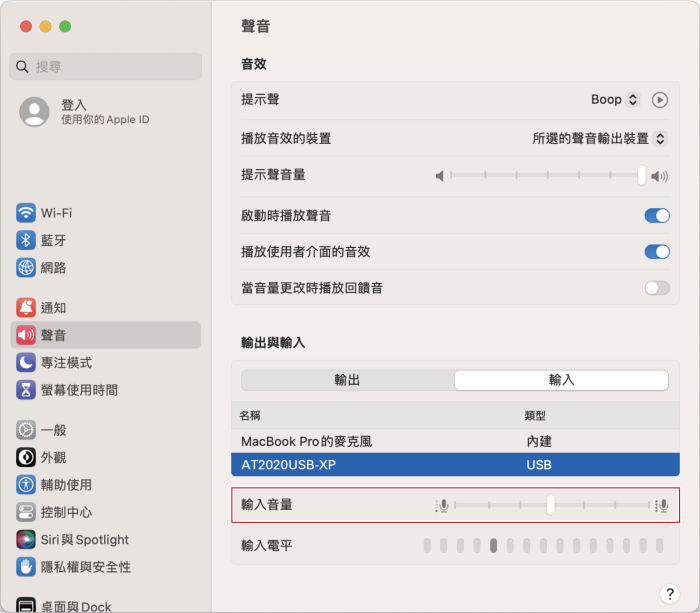Viewport: 700px width, 613px height.
Task: Click the 輸入音量 slider knob
Action: 550,505
